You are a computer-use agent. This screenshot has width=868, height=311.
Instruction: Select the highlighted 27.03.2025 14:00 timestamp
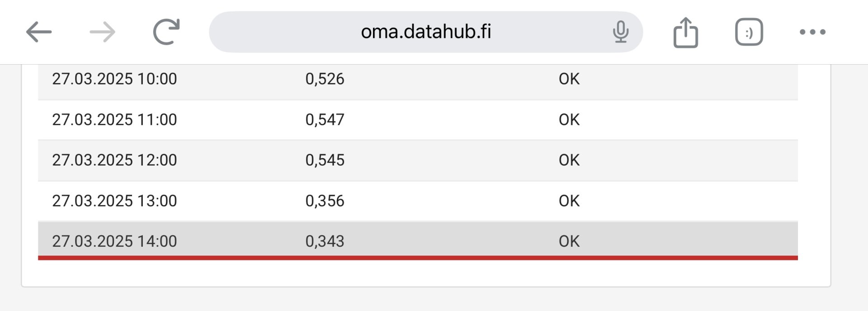point(114,241)
